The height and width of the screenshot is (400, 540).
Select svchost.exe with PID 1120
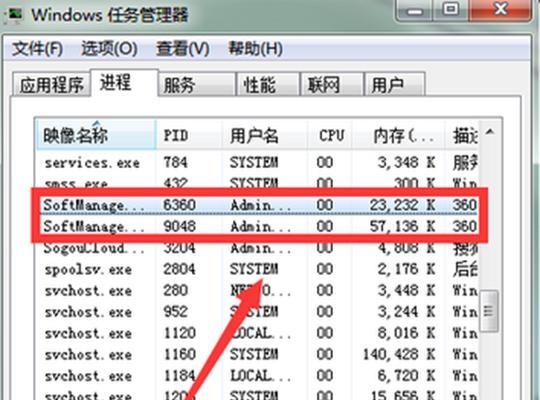tap(257, 334)
